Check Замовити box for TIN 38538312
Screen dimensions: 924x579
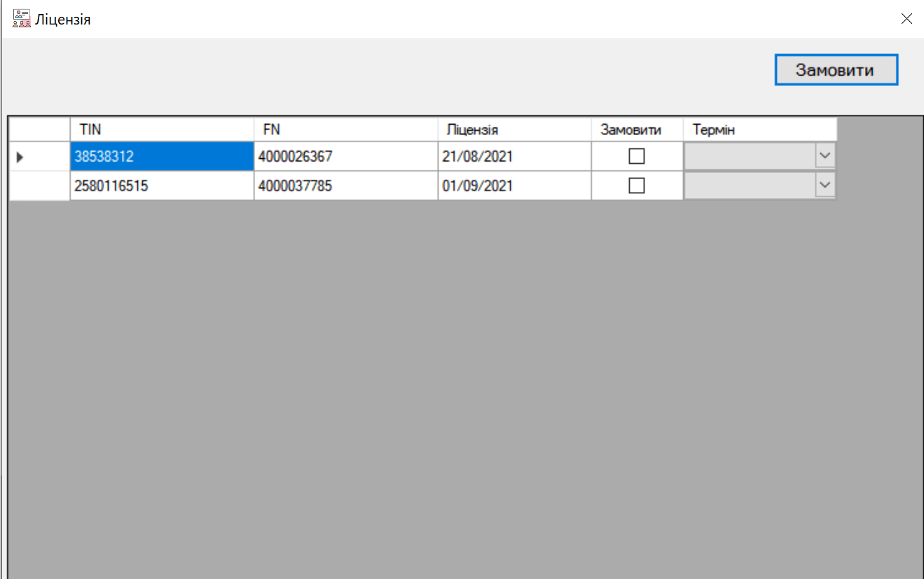636,157
